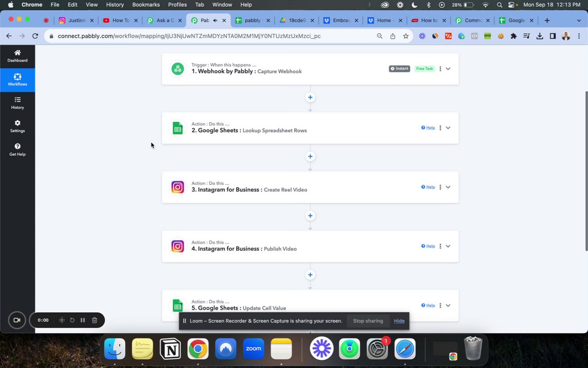Open the Dashboard sidebar item
This screenshot has width=588, height=368.
[17, 56]
